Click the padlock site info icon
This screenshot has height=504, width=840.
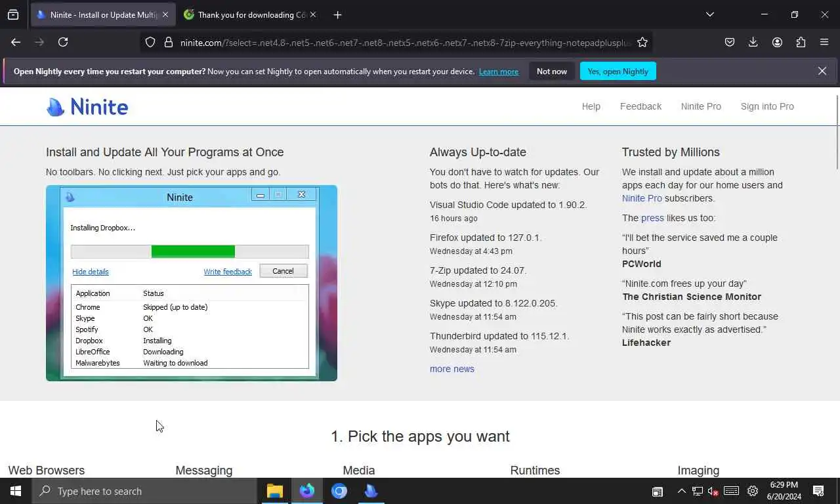(x=169, y=42)
